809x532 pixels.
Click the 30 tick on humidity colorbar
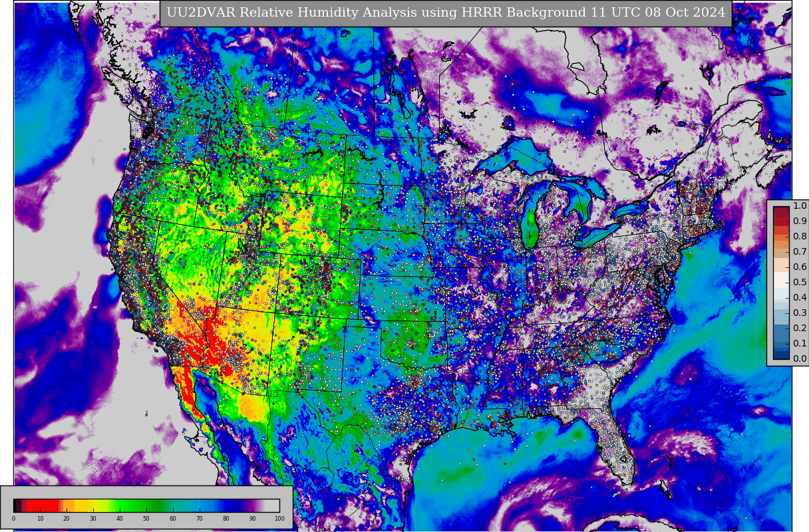[93, 519]
